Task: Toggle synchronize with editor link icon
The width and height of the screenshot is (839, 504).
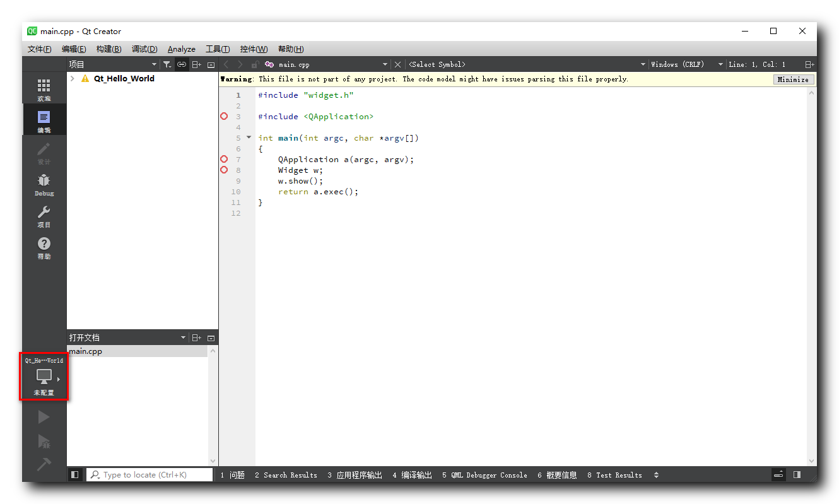Action: 182,64
